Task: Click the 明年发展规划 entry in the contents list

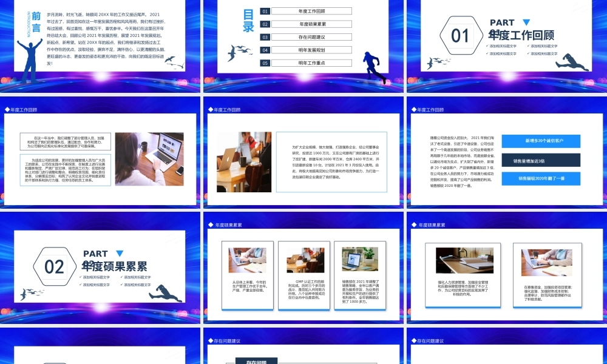Action: point(311,50)
